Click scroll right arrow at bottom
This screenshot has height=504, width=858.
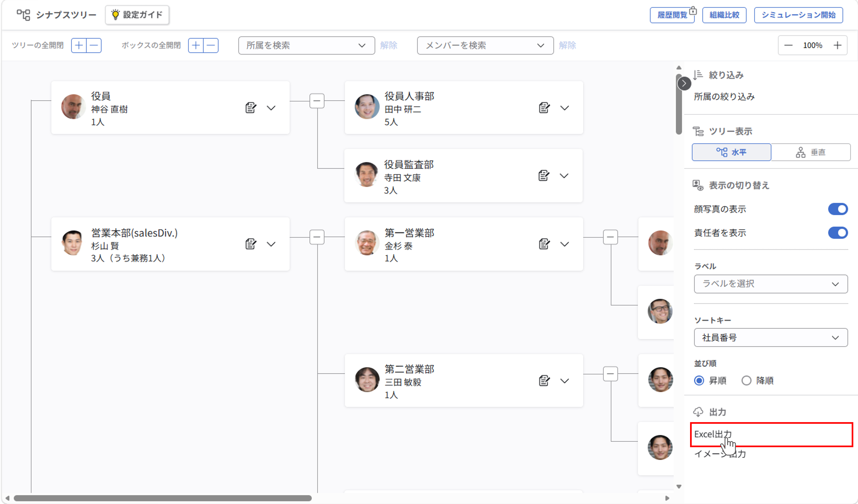pyautogui.click(x=667, y=498)
